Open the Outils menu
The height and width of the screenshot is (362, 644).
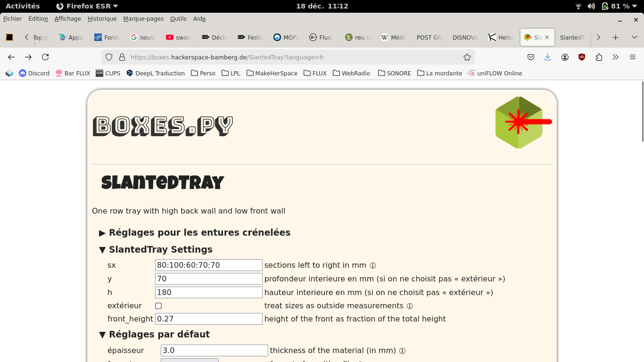178,19
